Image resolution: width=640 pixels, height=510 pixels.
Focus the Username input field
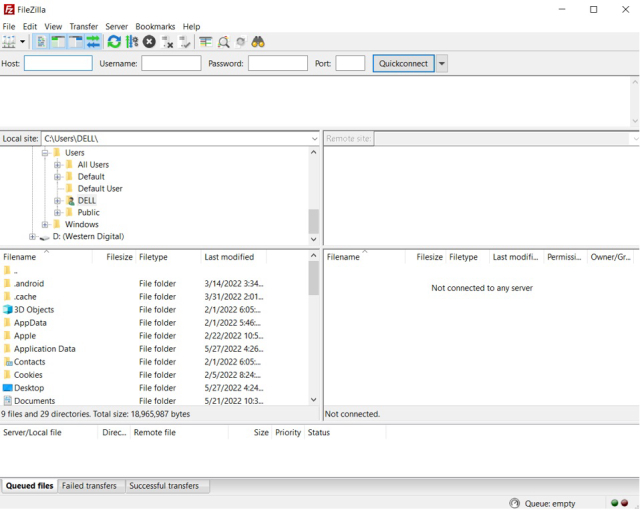pyautogui.click(x=171, y=63)
